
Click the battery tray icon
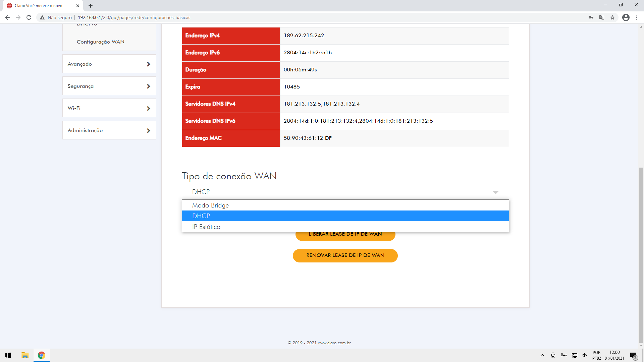(x=564, y=355)
